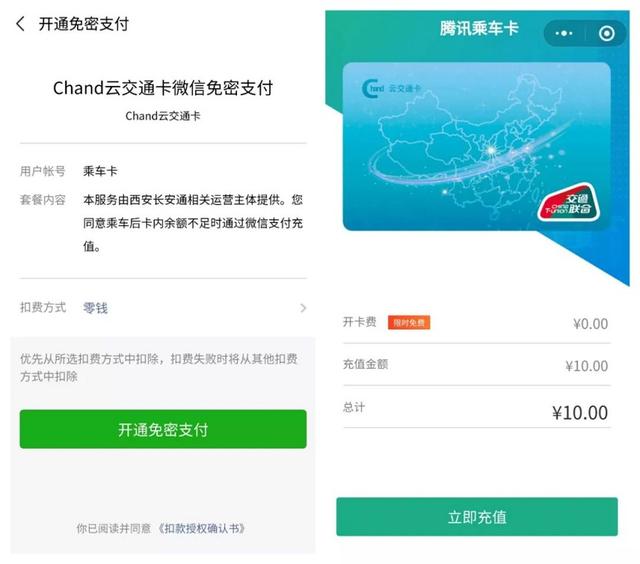Tap the 套餐内容 service description text

[x=193, y=223]
